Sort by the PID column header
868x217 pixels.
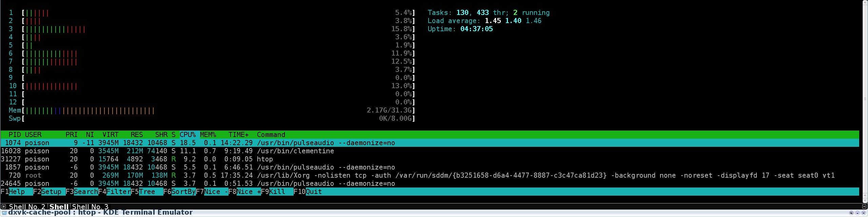(15, 135)
